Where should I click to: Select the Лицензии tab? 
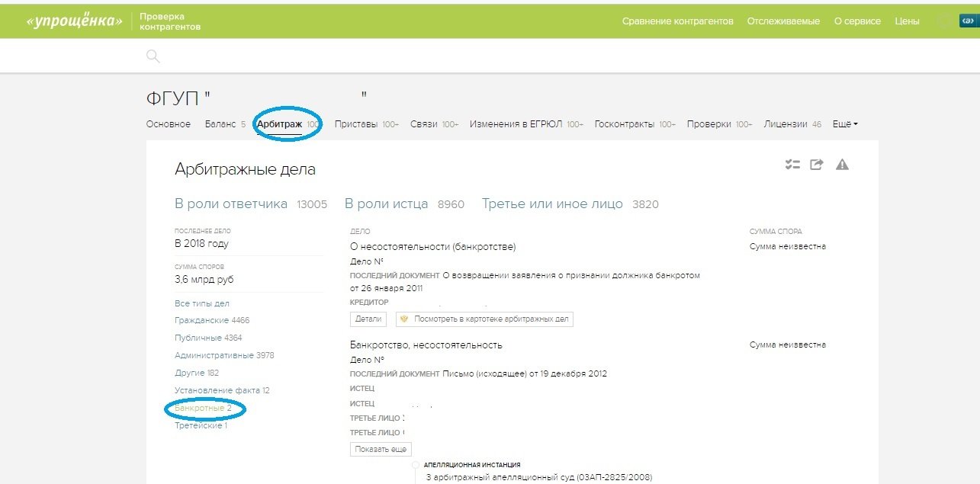pos(786,124)
